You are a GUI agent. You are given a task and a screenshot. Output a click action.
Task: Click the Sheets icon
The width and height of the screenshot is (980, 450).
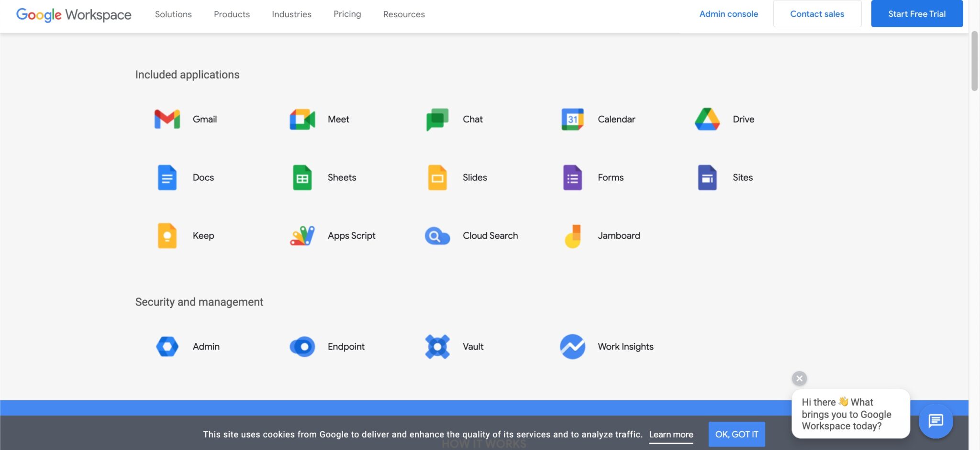click(x=301, y=177)
